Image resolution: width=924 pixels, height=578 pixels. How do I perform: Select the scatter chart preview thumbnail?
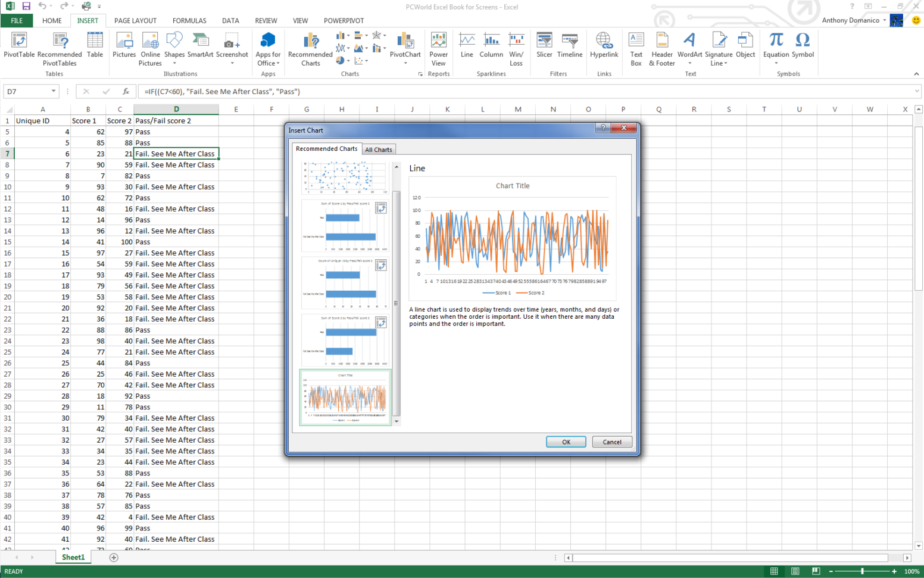[345, 178]
